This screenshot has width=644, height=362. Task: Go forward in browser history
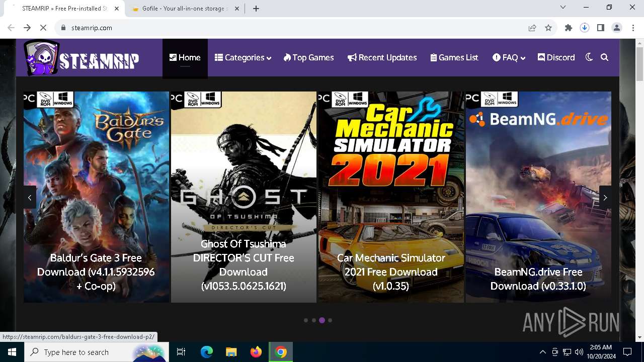point(27,28)
